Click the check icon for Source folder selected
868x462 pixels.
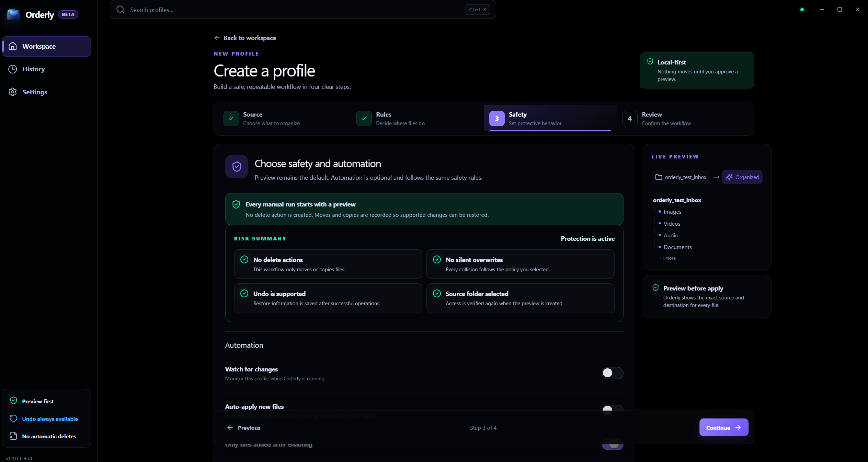click(437, 294)
